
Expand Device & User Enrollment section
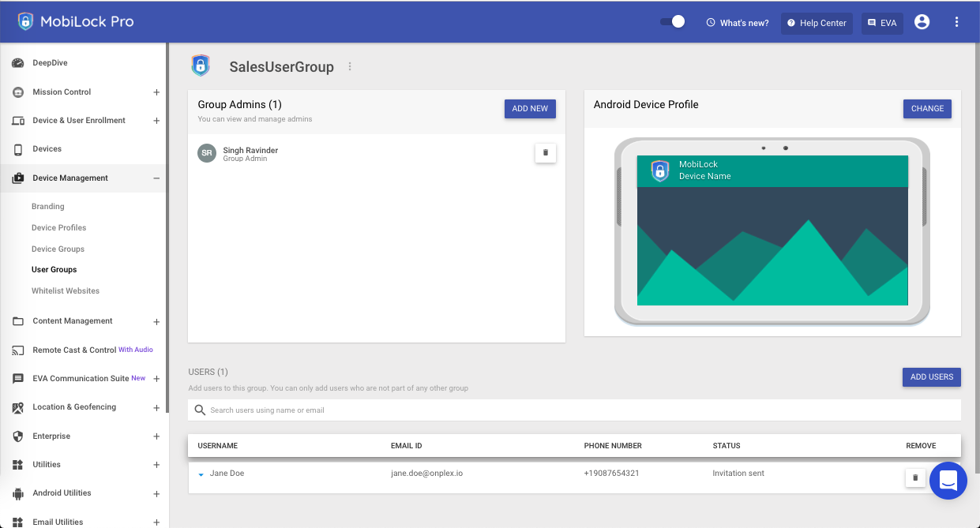(156, 121)
